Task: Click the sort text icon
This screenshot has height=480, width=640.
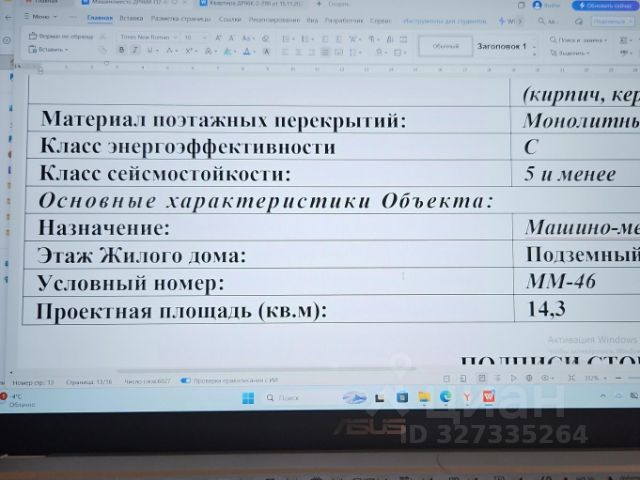Action: coord(390,39)
